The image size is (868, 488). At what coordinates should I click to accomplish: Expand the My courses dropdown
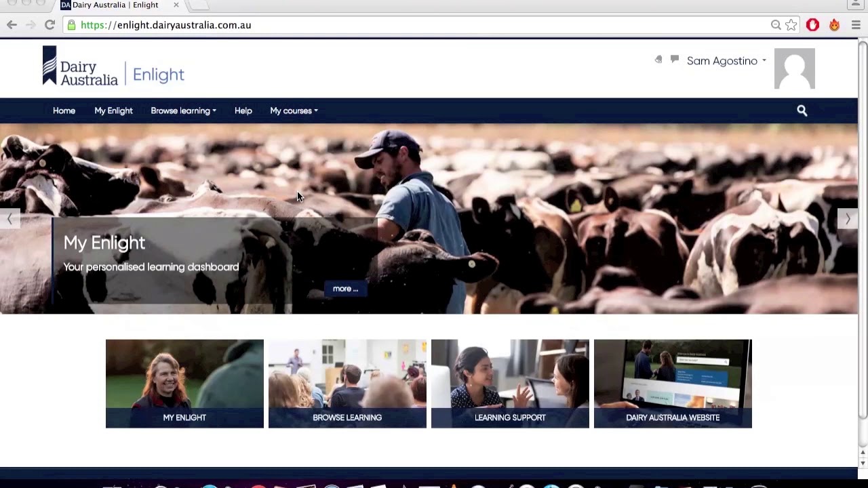(294, 110)
